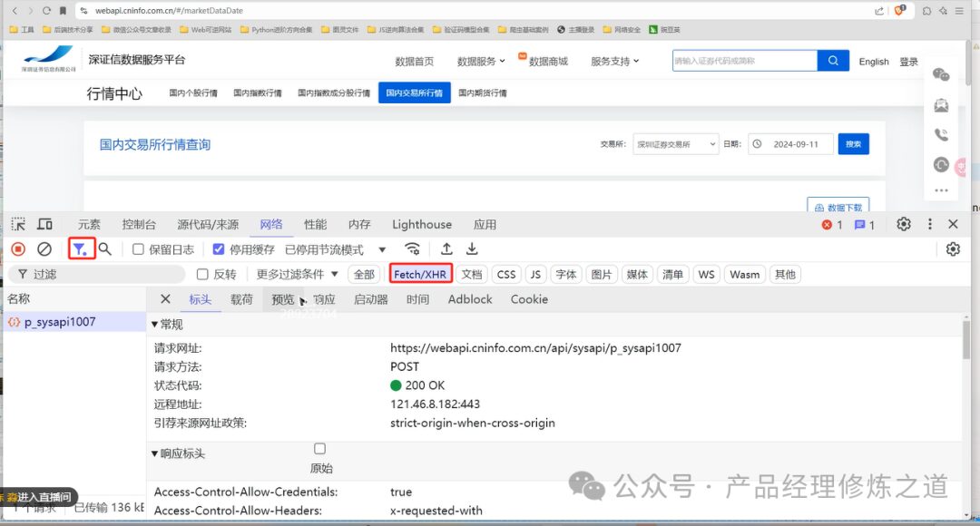Open DevTools main settings gear
The height and width of the screenshot is (526, 980).
coord(904,224)
